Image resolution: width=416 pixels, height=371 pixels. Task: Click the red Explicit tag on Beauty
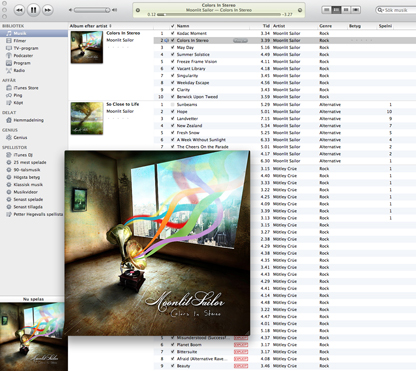click(x=241, y=366)
